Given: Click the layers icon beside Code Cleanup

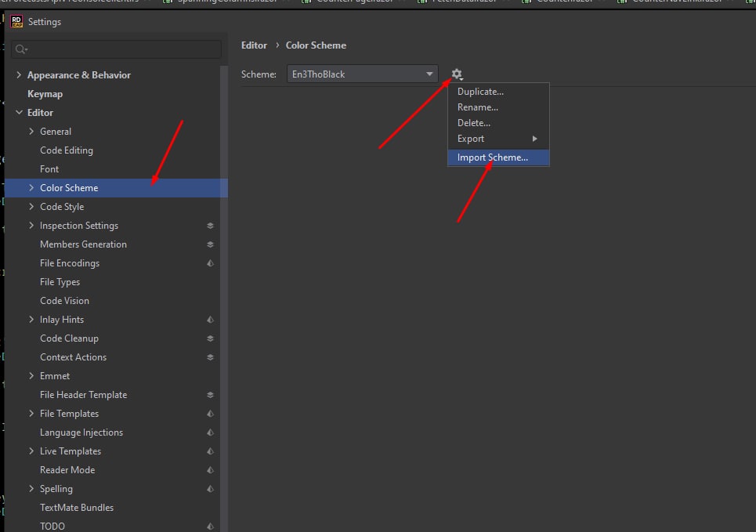Looking at the screenshot, I should coord(210,338).
